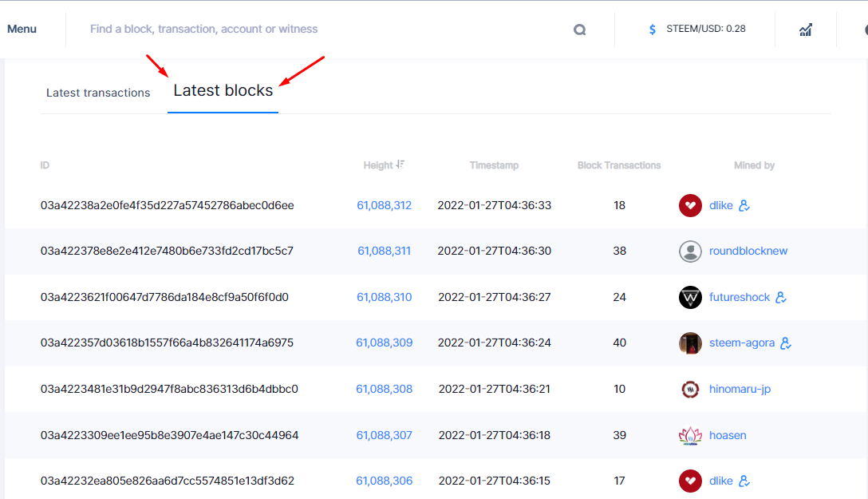Click verified user icon beside dlike, block 61,088,306
This screenshot has height=499, width=868.
coord(744,481)
